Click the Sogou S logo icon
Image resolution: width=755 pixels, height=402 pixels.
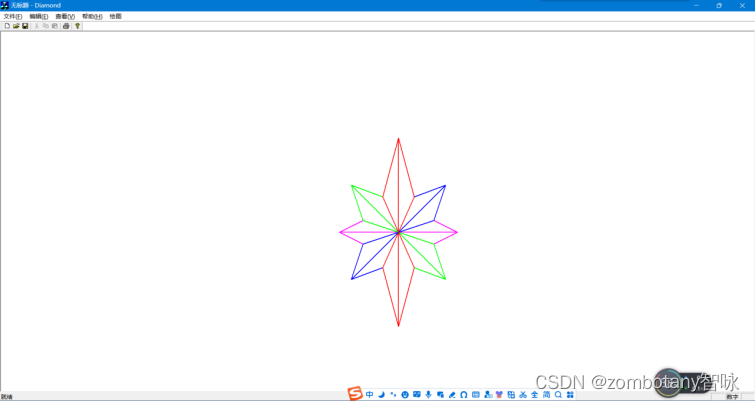(355, 393)
